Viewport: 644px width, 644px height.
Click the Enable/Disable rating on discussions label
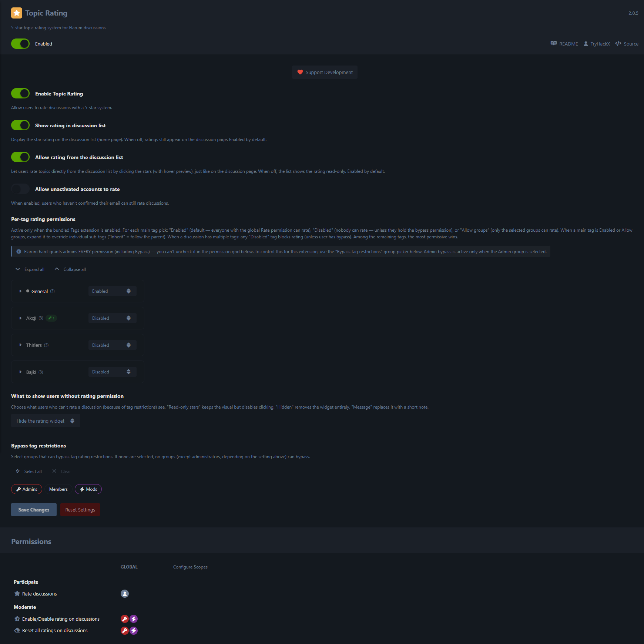tap(61, 619)
